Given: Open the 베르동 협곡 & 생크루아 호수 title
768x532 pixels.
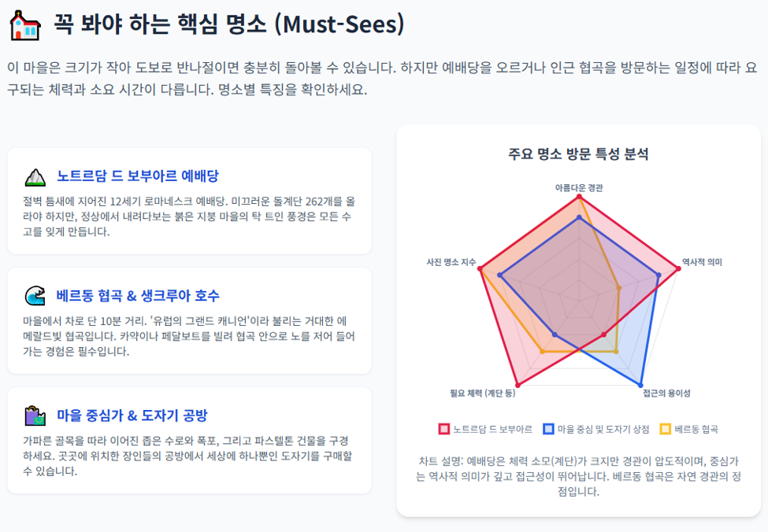Looking at the screenshot, I should [x=138, y=296].
